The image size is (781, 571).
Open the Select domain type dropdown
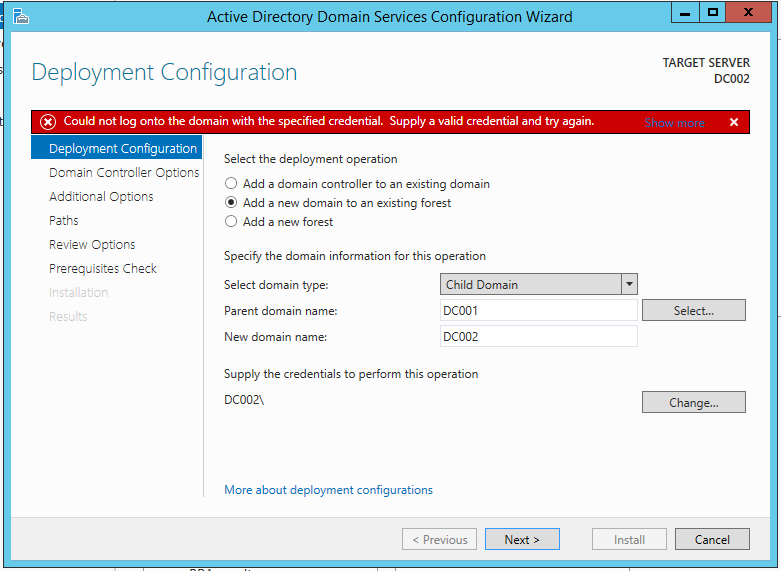click(x=538, y=285)
